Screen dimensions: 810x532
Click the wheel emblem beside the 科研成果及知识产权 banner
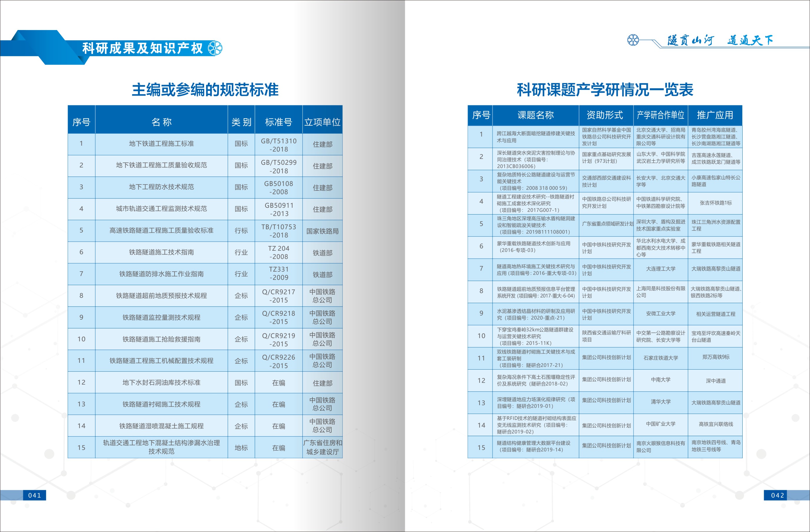click(215, 48)
